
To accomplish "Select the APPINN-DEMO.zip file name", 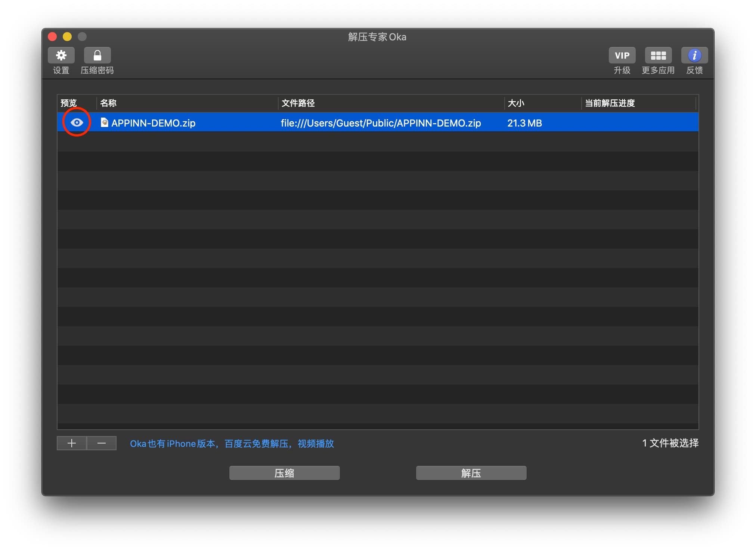I will tap(153, 123).
